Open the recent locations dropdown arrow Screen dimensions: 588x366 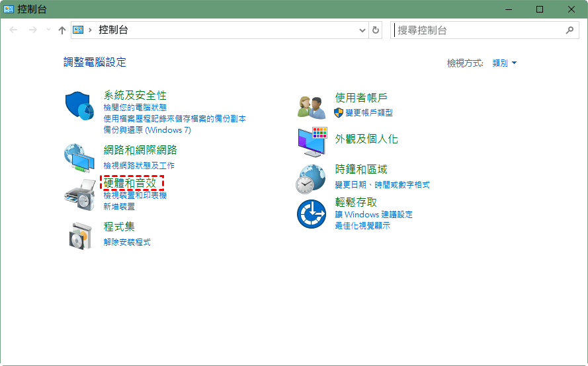pos(48,30)
